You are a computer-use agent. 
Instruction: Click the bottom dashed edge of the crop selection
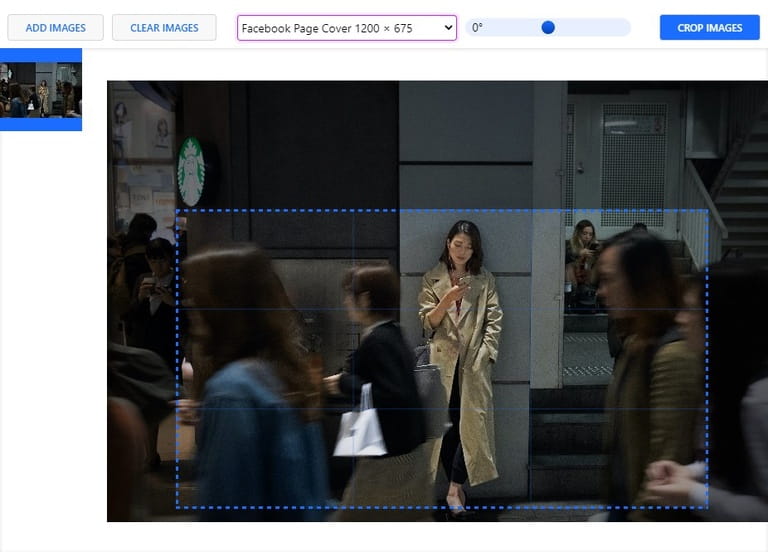tap(442, 507)
